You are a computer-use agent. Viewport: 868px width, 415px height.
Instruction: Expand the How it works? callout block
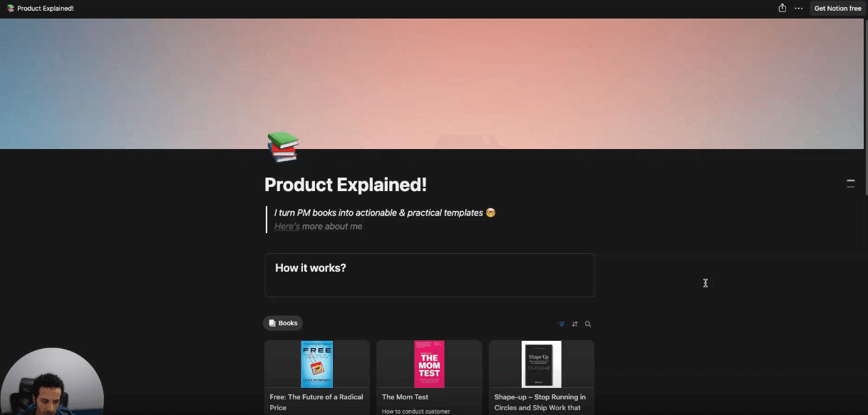[x=430, y=275]
